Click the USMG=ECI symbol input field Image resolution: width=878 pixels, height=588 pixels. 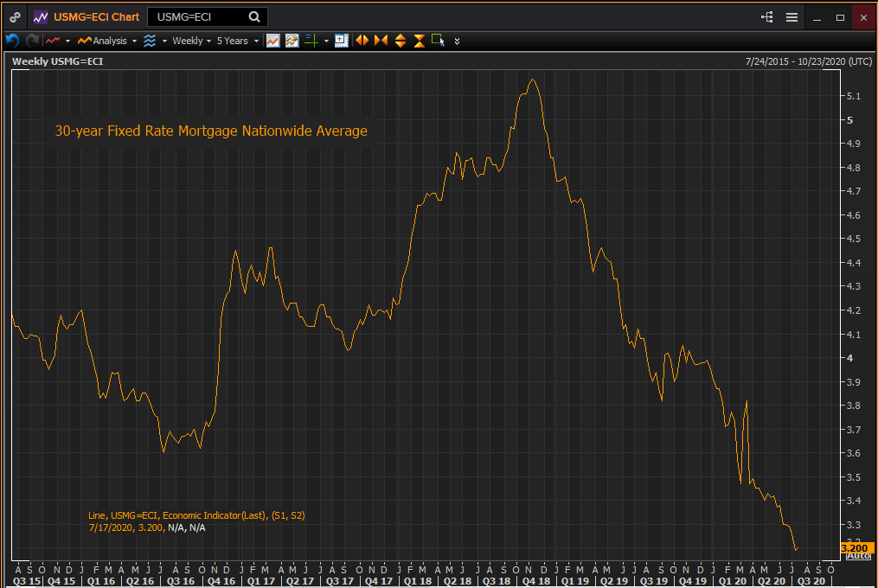[199, 16]
